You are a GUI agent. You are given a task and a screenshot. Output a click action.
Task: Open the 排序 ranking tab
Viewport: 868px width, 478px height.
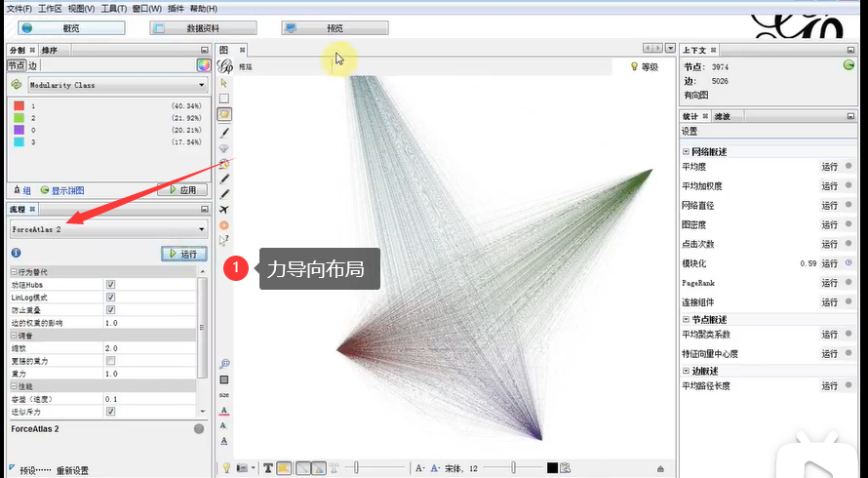click(50, 50)
